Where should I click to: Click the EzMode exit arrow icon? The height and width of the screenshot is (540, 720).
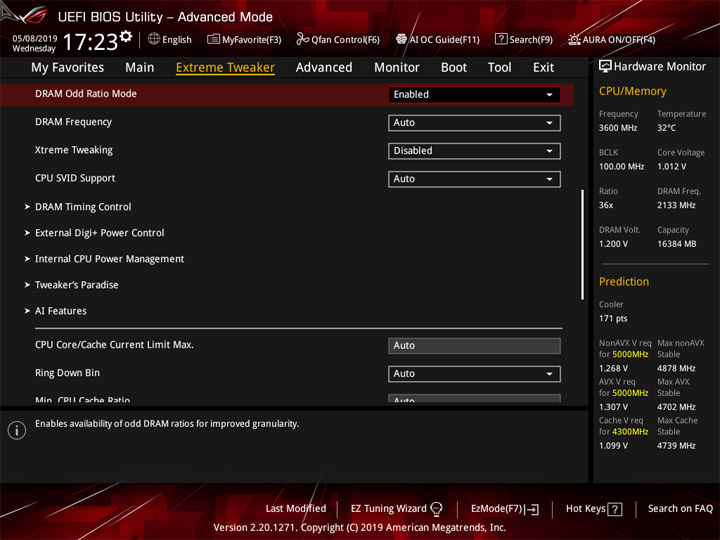coord(533,509)
